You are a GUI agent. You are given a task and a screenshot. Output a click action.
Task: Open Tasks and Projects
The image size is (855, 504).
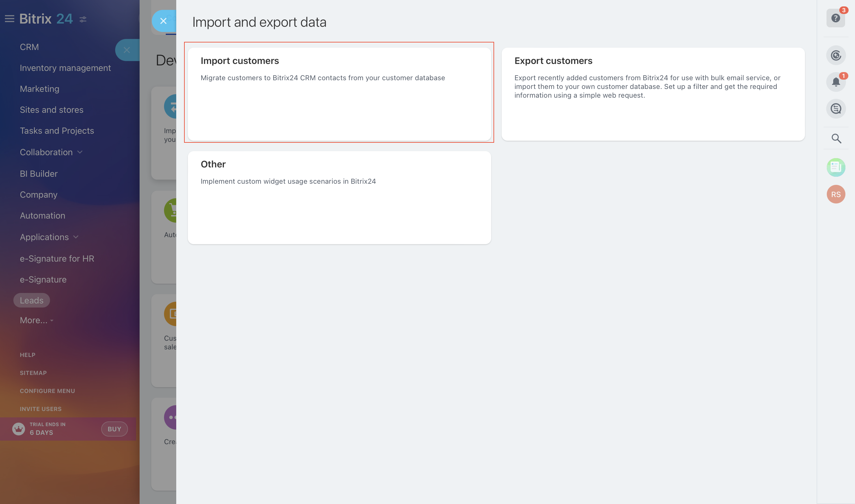(57, 131)
